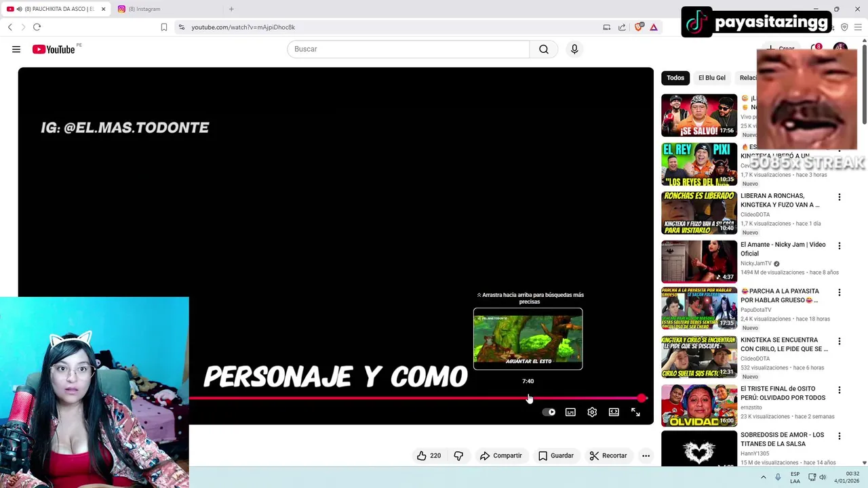Open El Amante - Nicky Jam video title
This screenshot has height=488, width=868.
point(783,249)
